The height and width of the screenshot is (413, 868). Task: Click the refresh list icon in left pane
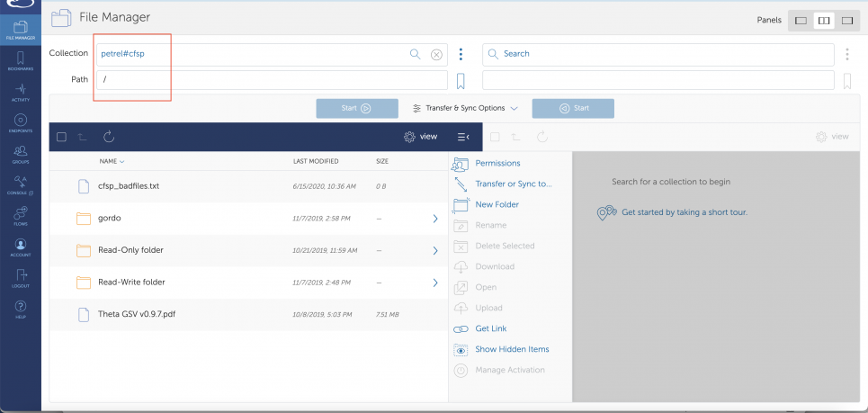coord(109,137)
